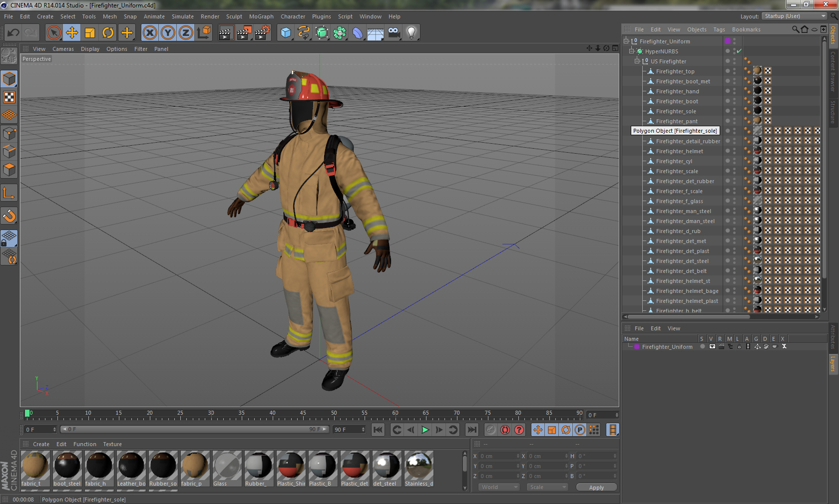The width and height of the screenshot is (839, 504).
Task: Open the Mesh menu
Action: [109, 16]
